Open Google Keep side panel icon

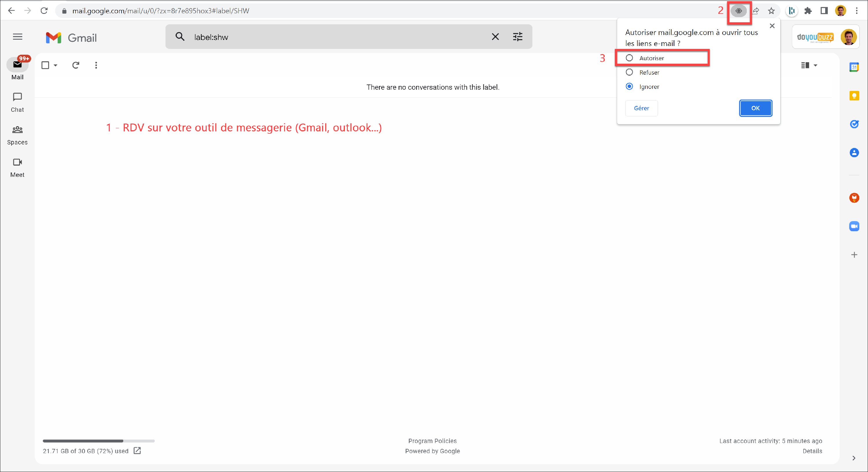(x=854, y=96)
